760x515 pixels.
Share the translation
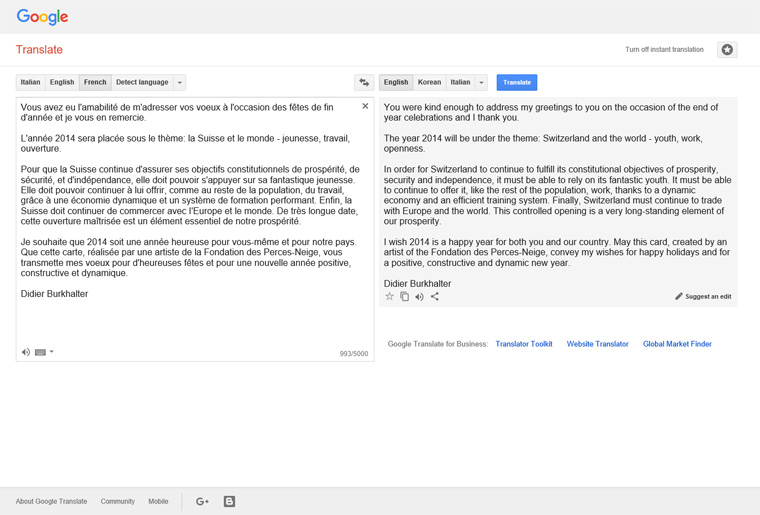(x=435, y=297)
